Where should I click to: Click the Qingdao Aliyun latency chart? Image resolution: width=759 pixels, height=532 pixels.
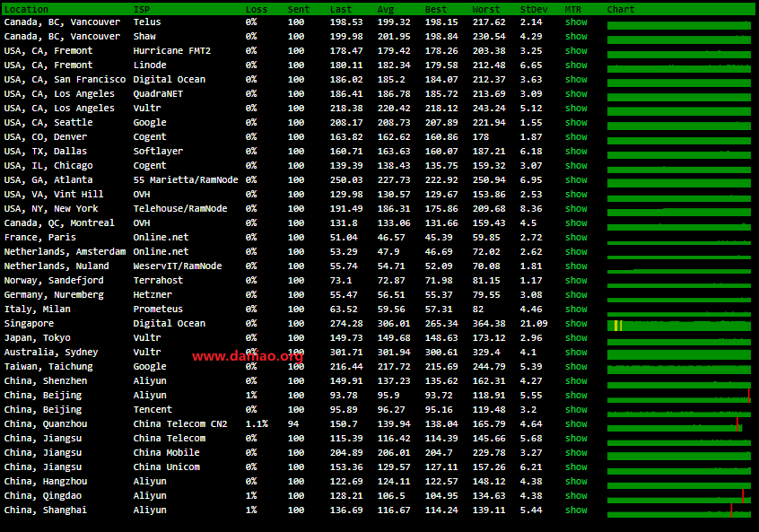[x=679, y=497]
